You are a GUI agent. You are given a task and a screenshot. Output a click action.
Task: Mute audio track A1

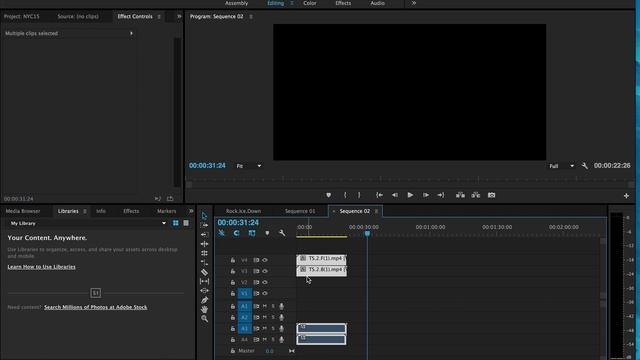point(264,306)
